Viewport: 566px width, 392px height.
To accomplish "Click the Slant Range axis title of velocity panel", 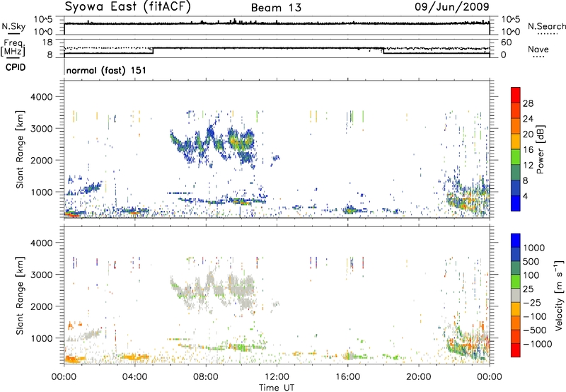I will point(20,295).
